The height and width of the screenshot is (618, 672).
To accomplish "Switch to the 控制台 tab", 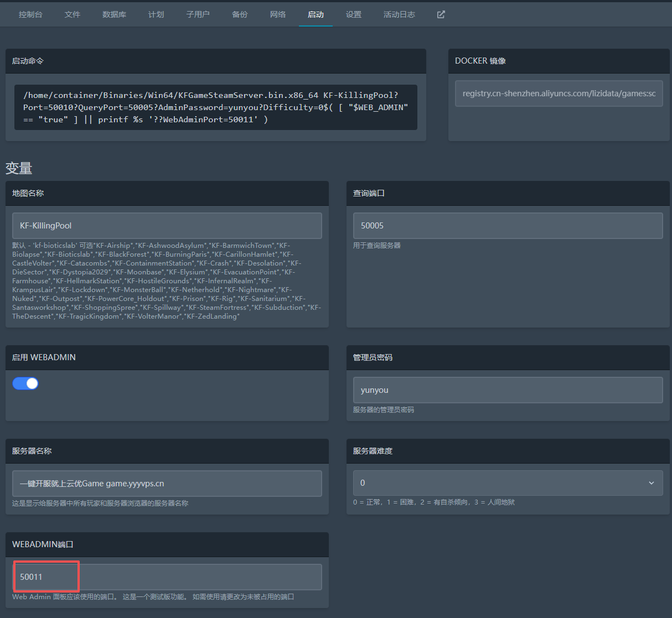I will click(30, 14).
